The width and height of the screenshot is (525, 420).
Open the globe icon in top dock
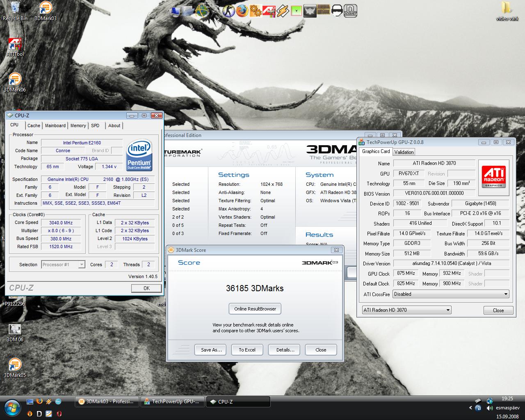[202, 11]
